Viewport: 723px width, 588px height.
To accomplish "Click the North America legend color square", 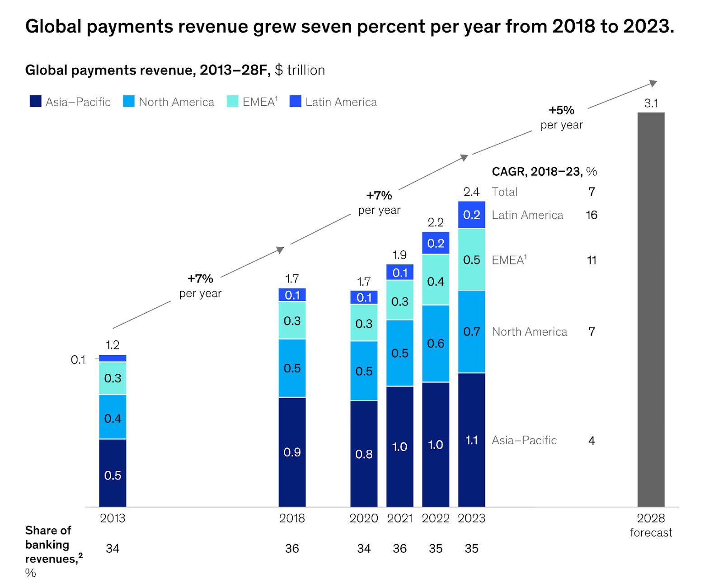I will coord(129,101).
